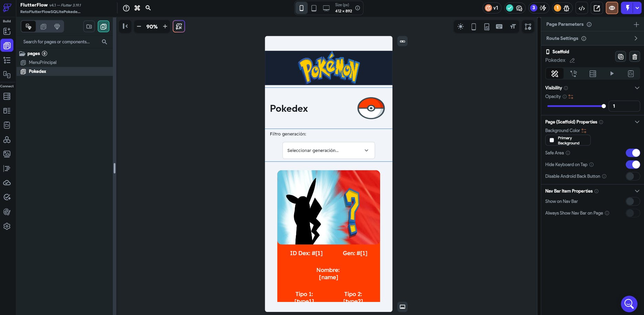Switch to the Animations play tab
Screen dimensions: 644x315
coord(612,74)
